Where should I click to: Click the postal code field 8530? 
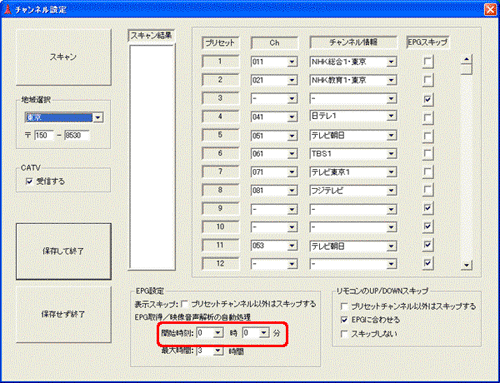(77, 135)
